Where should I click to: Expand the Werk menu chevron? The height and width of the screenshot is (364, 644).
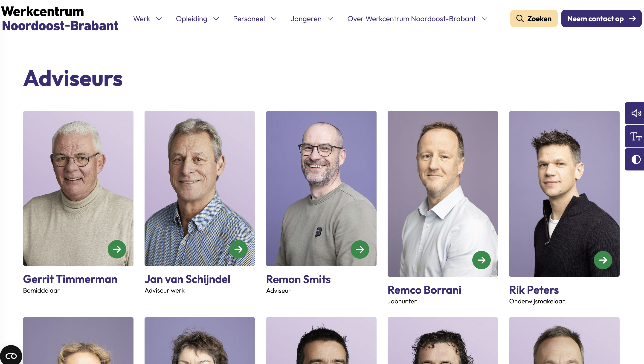[x=159, y=19]
